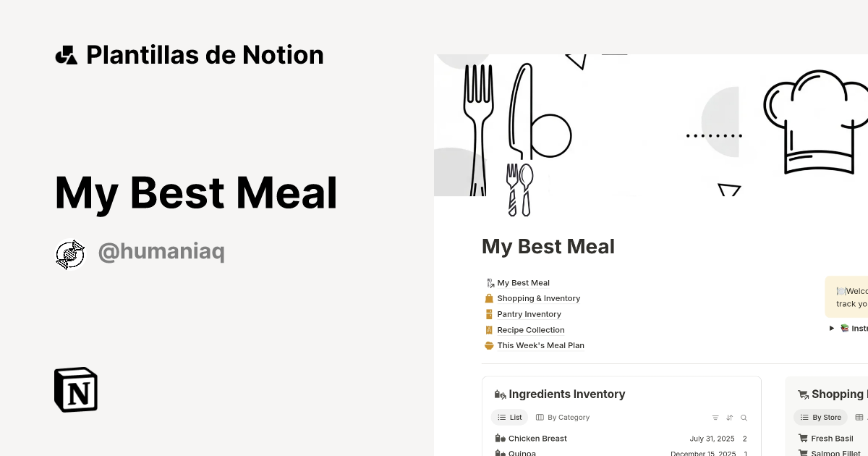
Task: Open the search icon in Ingredients Inventory
Action: [x=744, y=418]
